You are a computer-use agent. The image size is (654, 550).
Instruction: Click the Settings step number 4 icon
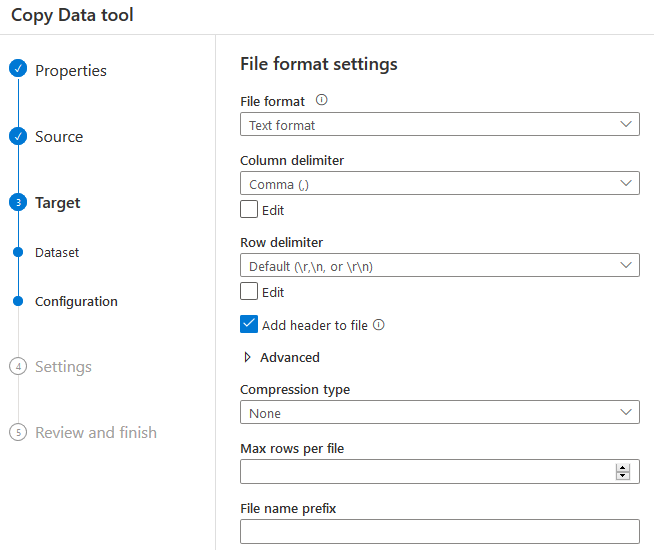point(17,367)
